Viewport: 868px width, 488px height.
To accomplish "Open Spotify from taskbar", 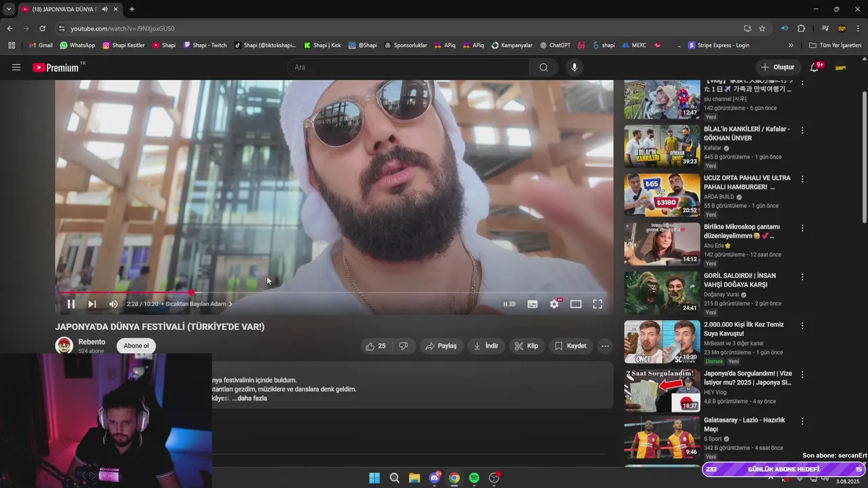I will [474, 478].
